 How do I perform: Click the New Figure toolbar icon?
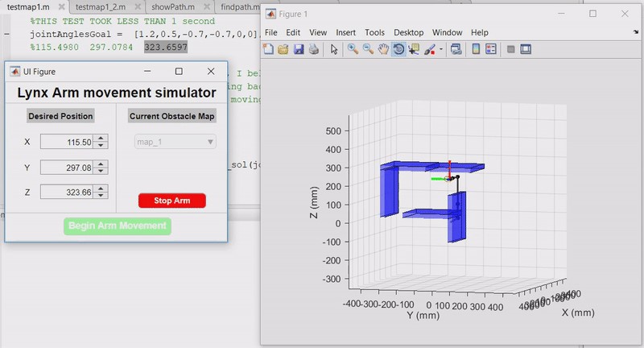[270, 49]
